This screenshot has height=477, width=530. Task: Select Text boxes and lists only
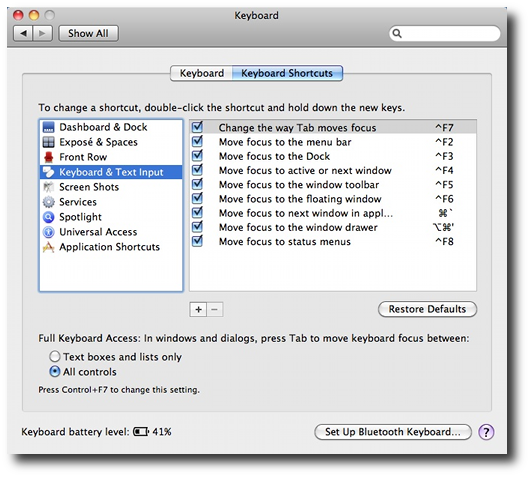click(x=55, y=357)
